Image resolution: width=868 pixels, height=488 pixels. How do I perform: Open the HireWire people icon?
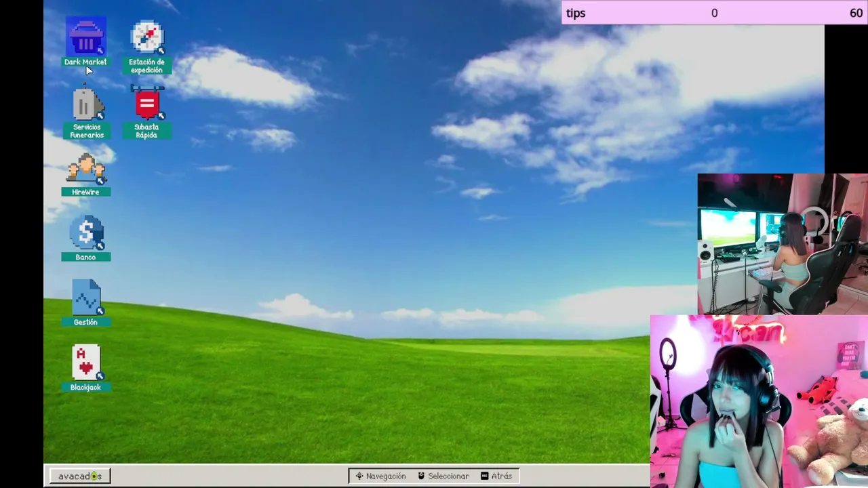pyautogui.click(x=85, y=168)
